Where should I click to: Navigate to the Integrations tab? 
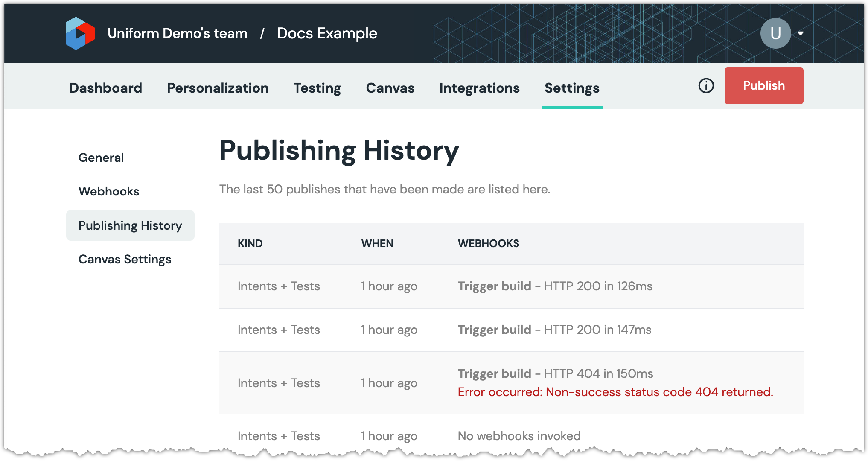pyautogui.click(x=479, y=88)
